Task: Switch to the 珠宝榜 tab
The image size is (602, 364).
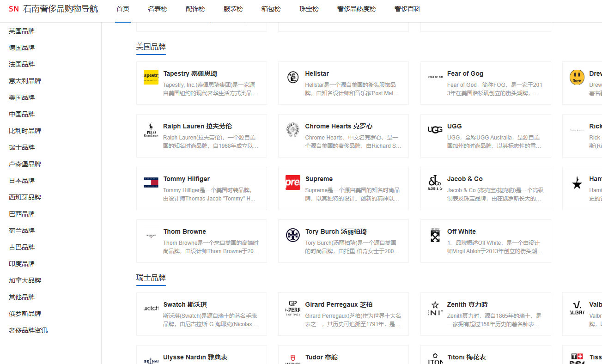Action: click(x=309, y=9)
